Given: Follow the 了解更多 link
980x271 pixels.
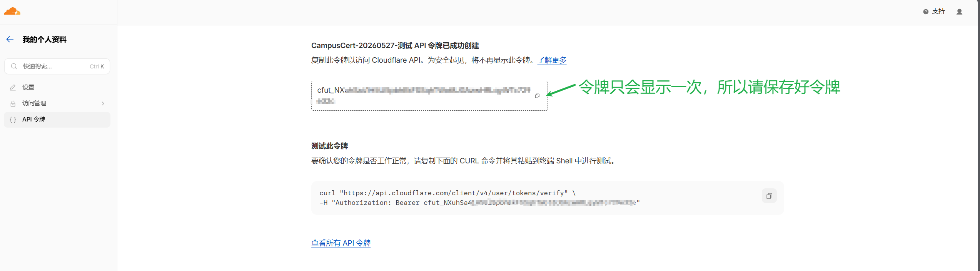Looking at the screenshot, I should (x=552, y=60).
